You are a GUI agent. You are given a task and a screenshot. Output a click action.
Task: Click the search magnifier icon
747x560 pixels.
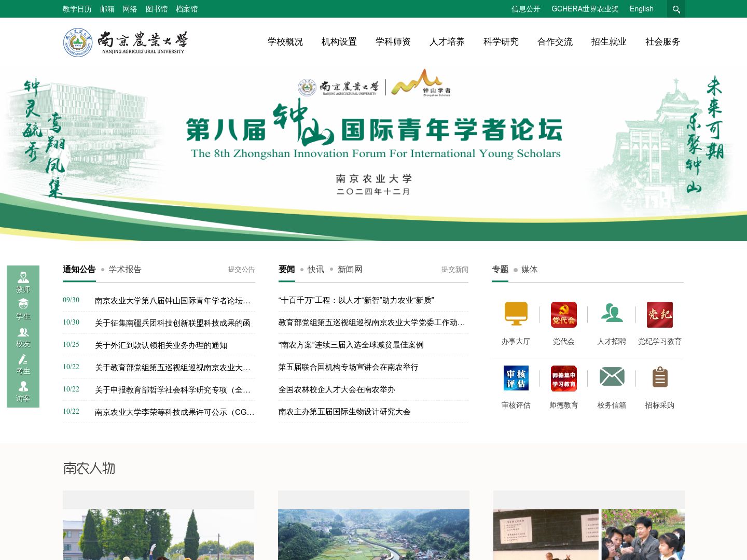click(x=676, y=9)
